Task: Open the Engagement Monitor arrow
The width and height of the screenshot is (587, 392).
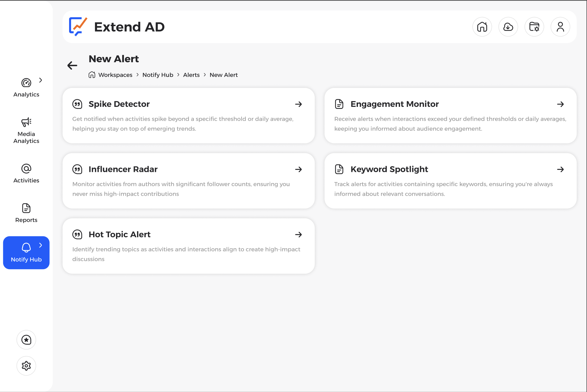Action: (x=560, y=104)
